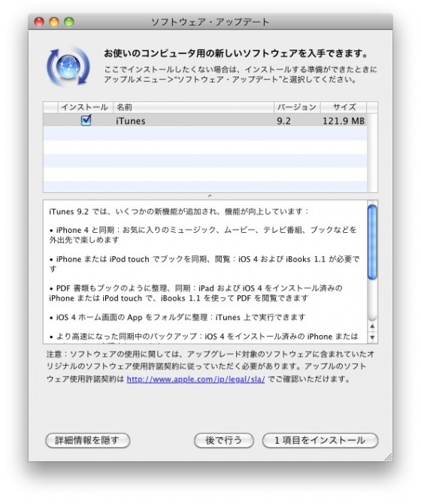Screen dimensions: 421x504
Task: Click the 後で行う button
Action: [x=223, y=440]
